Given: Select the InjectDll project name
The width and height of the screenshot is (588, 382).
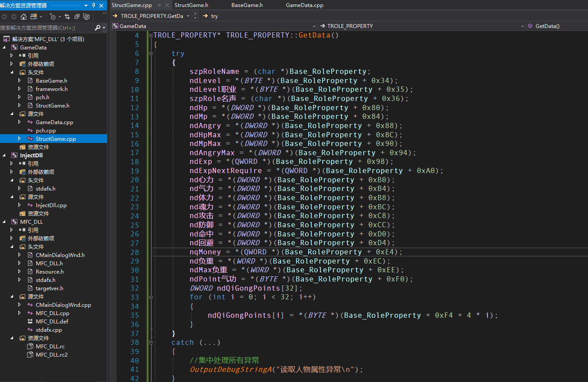Looking at the screenshot, I should point(31,155).
